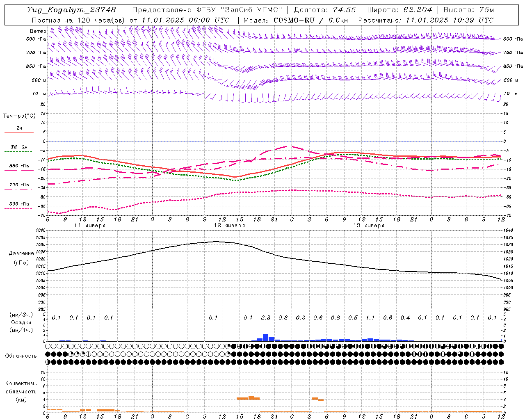Click the tallest blue precipitation bar
The image size is (525, 420).
point(265,338)
